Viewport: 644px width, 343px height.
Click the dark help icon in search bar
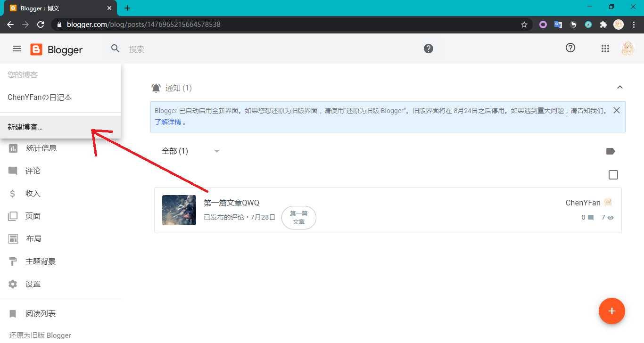coord(429,49)
